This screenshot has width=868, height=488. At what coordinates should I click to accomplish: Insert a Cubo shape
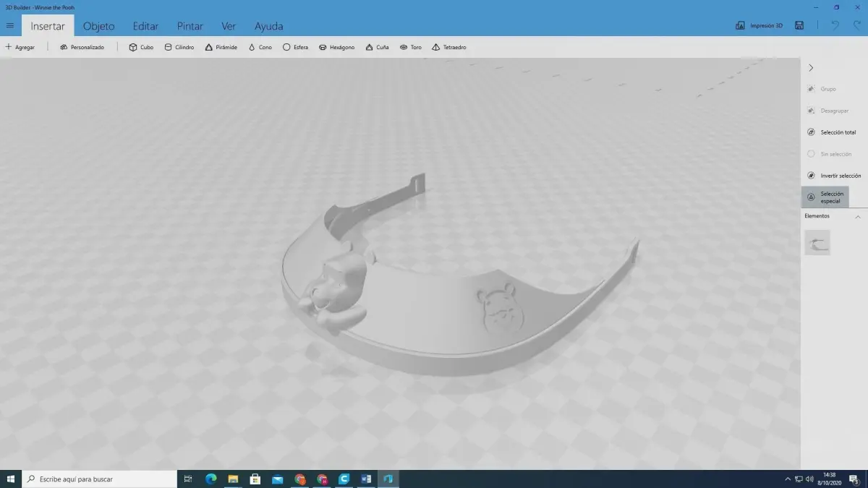tap(141, 47)
